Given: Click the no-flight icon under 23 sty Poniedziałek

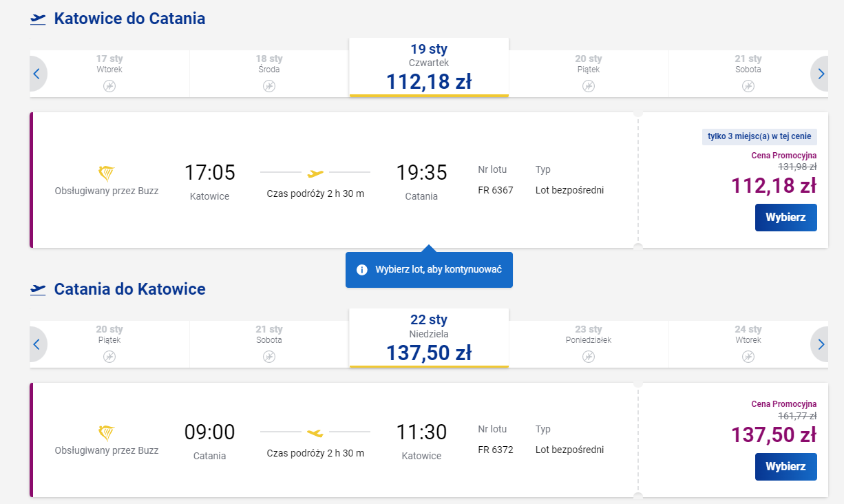Looking at the screenshot, I should point(589,357).
